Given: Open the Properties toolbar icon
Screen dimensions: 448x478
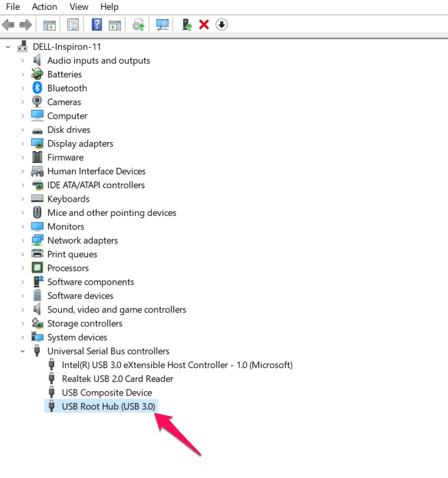Looking at the screenshot, I should (73, 25).
